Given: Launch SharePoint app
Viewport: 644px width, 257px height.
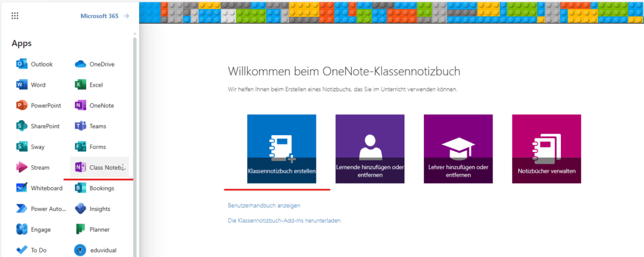Looking at the screenshot, I should 38,126.
